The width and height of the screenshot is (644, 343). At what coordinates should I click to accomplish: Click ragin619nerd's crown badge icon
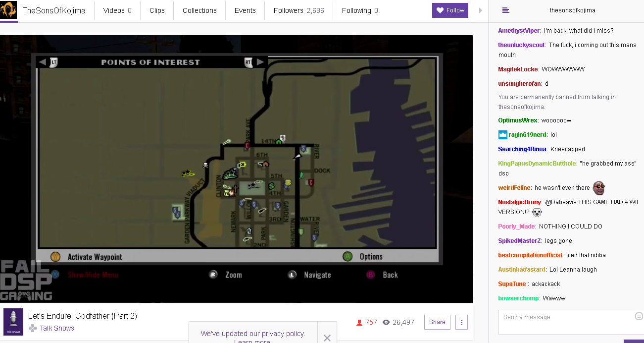(503, 135)
